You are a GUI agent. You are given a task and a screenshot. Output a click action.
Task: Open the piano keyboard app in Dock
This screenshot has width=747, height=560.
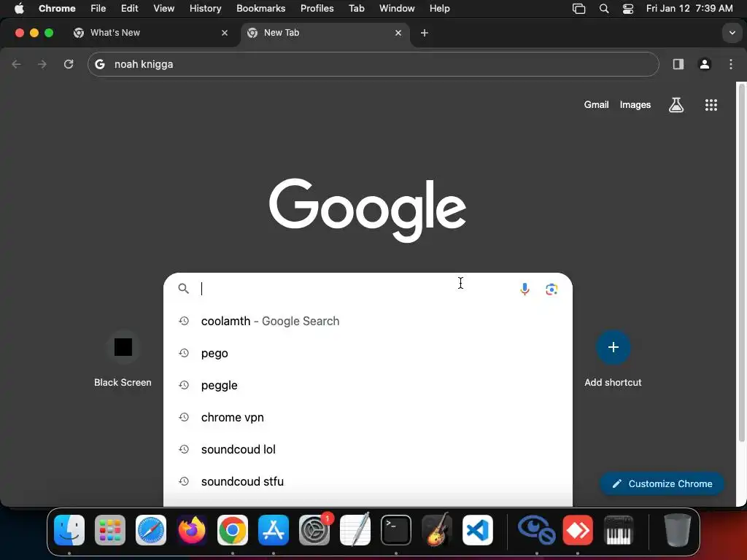click(x=619, y=530)
